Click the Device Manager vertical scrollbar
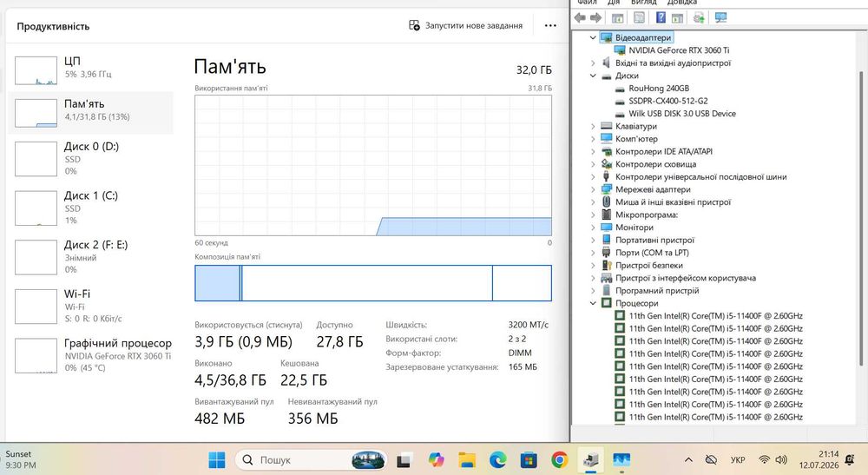The width and height of the screenshot is (868, 475). click(x=861, y=219)
